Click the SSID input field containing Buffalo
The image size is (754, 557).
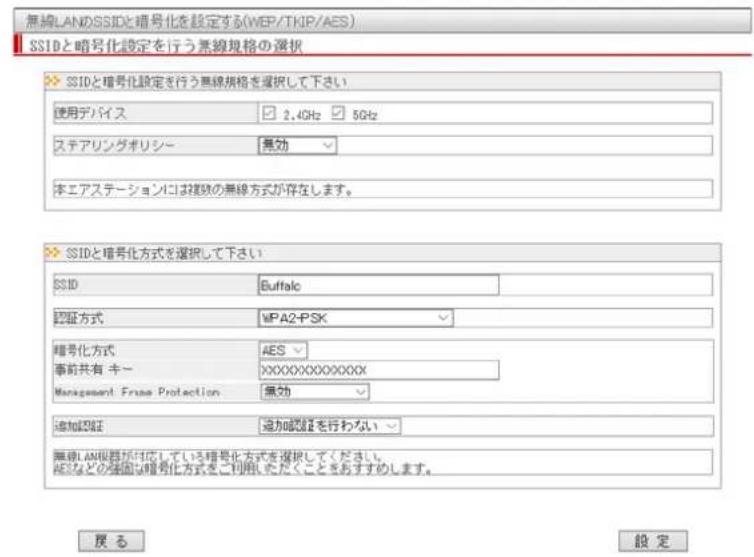pos(378,285)
